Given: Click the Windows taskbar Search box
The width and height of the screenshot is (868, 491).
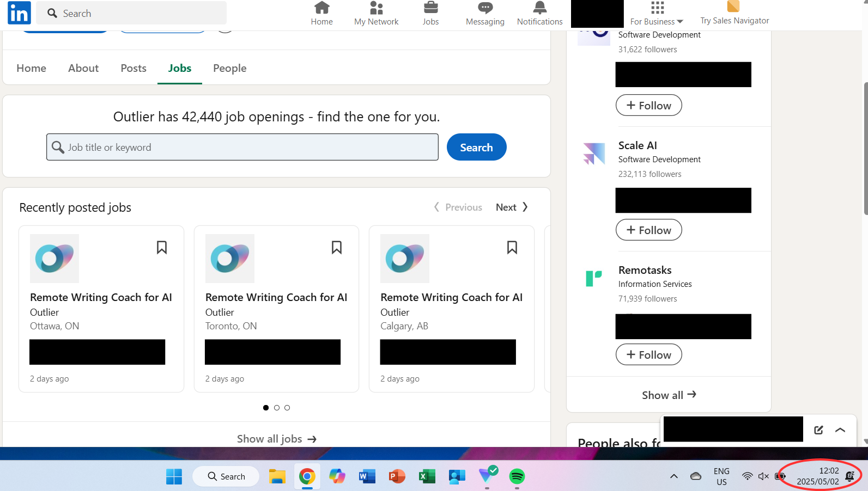Looking at the screenshot, I should point(226,476).
